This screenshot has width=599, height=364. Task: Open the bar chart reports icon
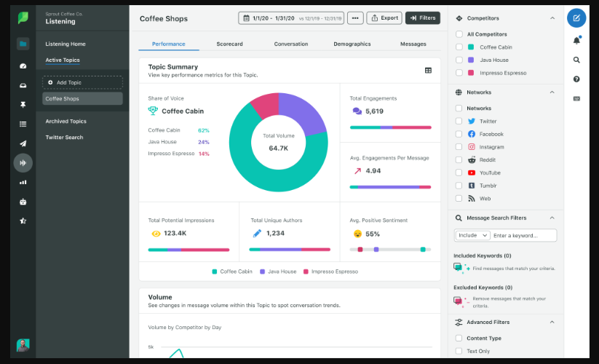pos(23,182)
